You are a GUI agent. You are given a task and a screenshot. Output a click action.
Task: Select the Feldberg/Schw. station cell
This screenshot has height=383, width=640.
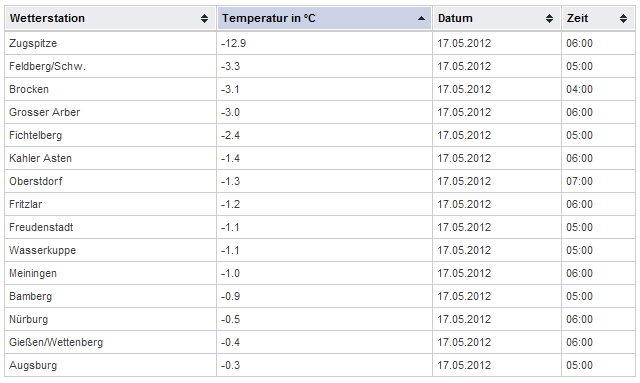click(x=111, y=66)
